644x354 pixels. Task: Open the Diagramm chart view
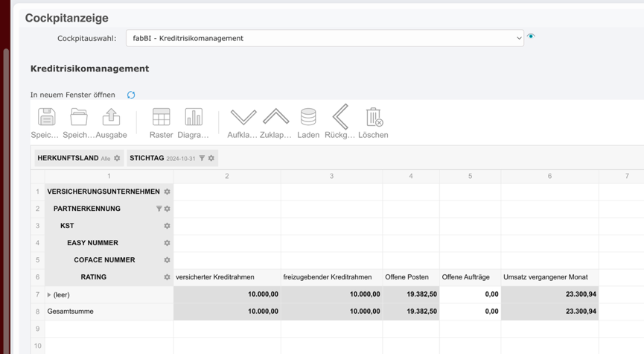194,117
